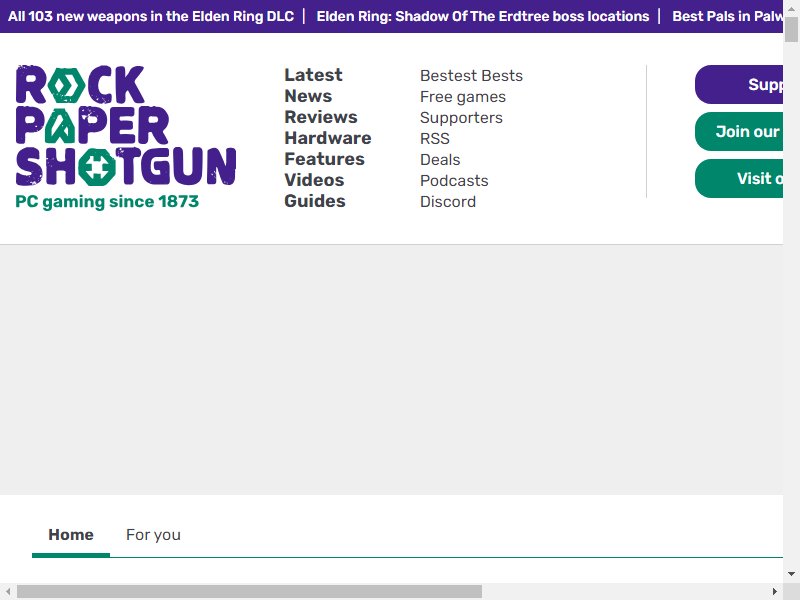This screenshot has height=600, width=800.
Task: Open the Supporters link
Action: pos(461,117)
